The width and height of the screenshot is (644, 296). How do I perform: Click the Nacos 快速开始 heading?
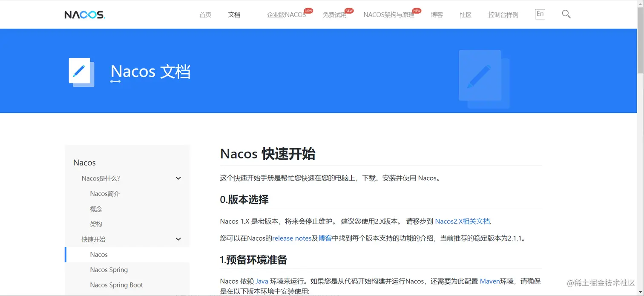(267, 154)
